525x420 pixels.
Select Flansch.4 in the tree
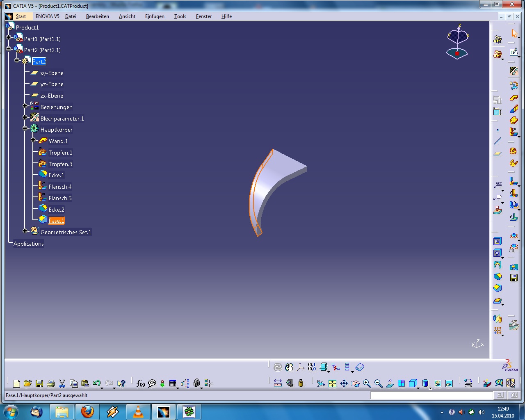(x=60, y=187)
